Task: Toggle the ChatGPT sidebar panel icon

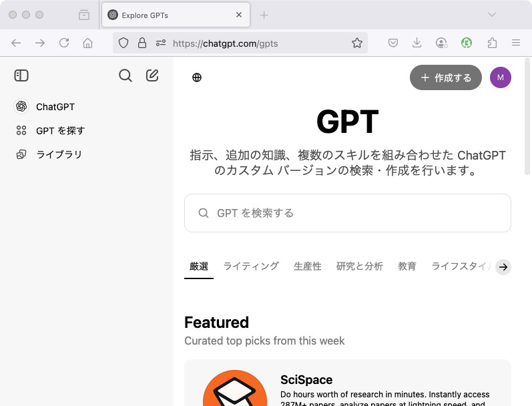Action: (x=21, y=75)
